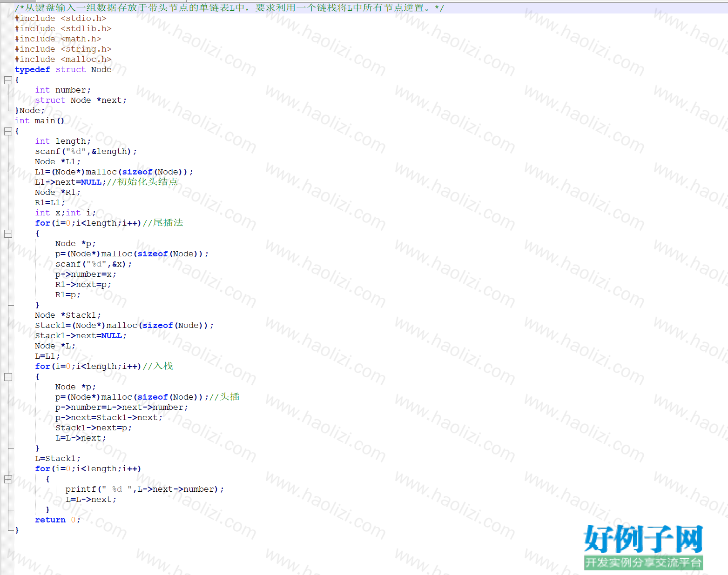The width and height of the screenshot is (728, 575).
Task: Click the 'struct Node *next;' line
Action: (x=81, y=100)
